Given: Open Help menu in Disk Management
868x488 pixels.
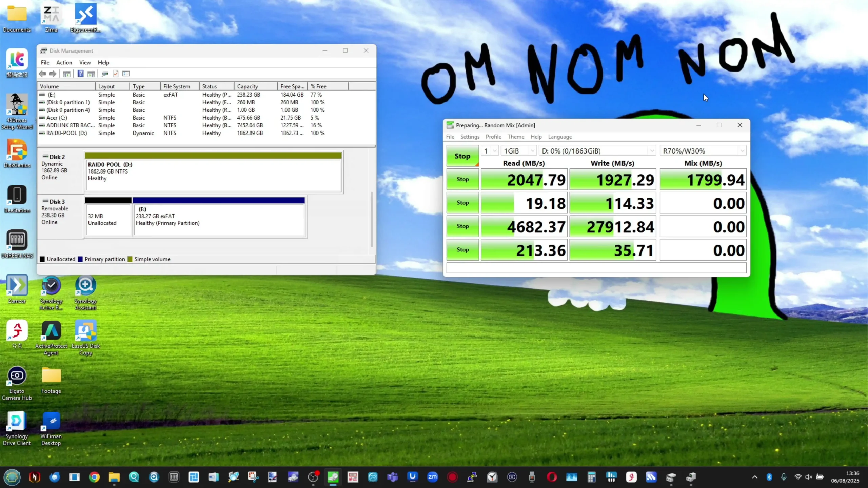Looking at the screenshot, I should point(103,63).
